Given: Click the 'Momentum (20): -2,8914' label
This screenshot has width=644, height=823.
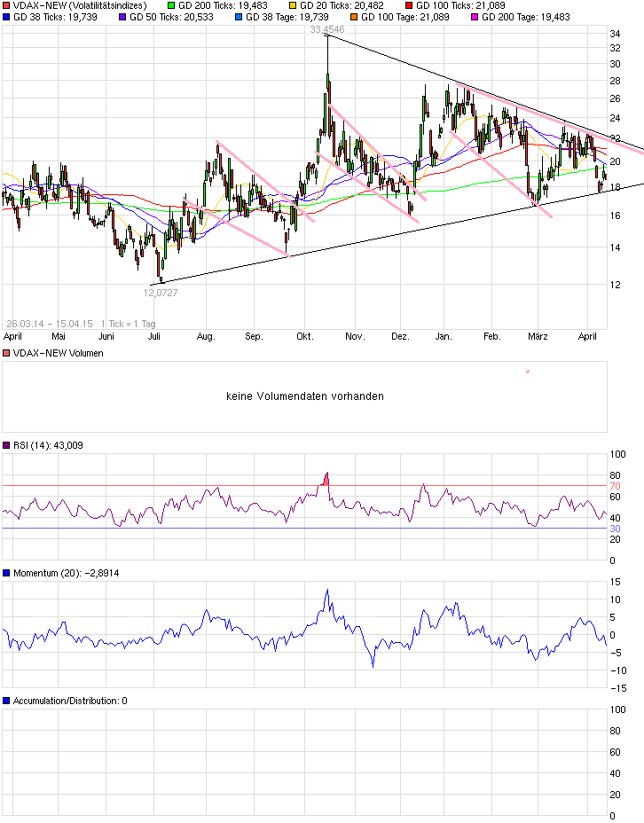Looking at the screenshot, I should pos(67,573).
